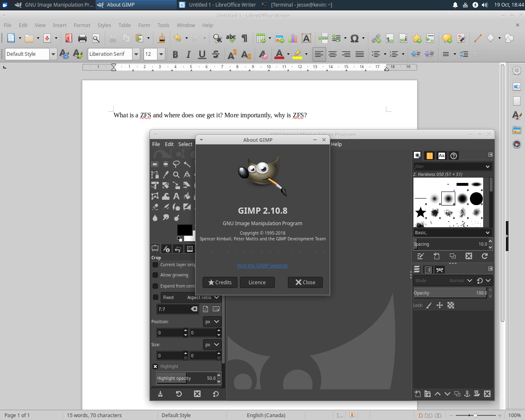Click the layer Opacity slider in GIMP
525x420 pixels.
click(450, 293)
